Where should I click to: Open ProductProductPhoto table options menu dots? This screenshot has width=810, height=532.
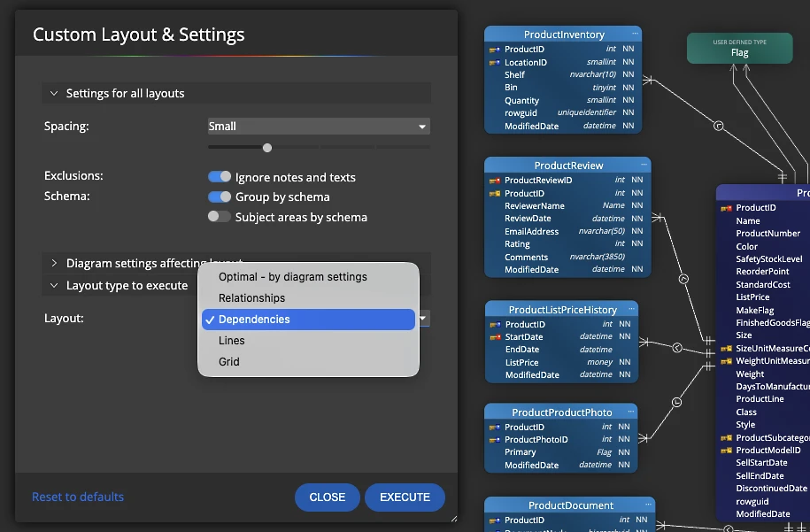[631, 411]
